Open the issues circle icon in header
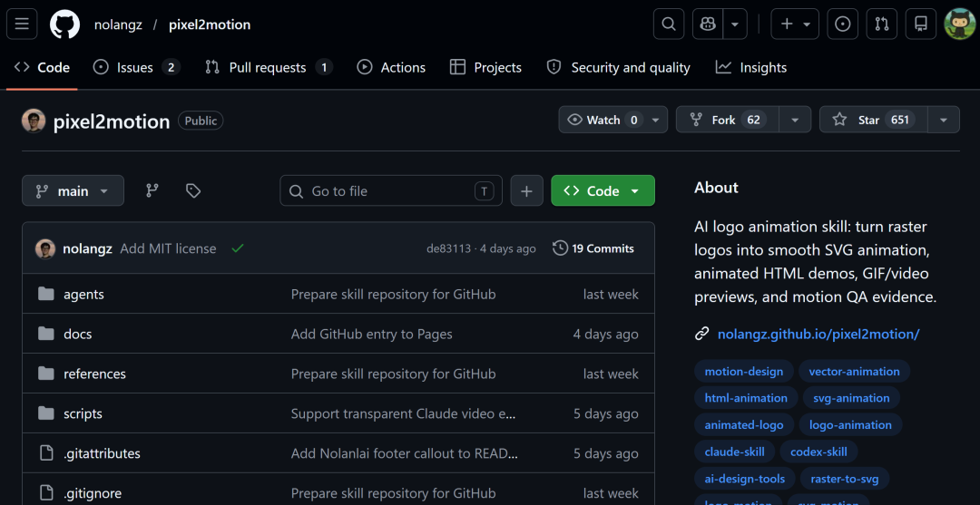The width and height of the screenshot is (980, 505). pos(842,24)
